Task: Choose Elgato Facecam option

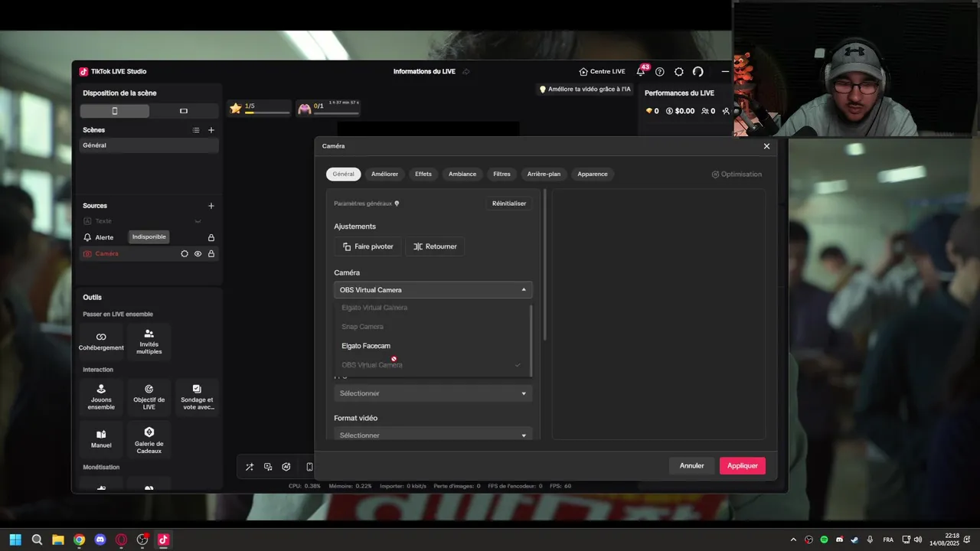Action: click(432, 346)
